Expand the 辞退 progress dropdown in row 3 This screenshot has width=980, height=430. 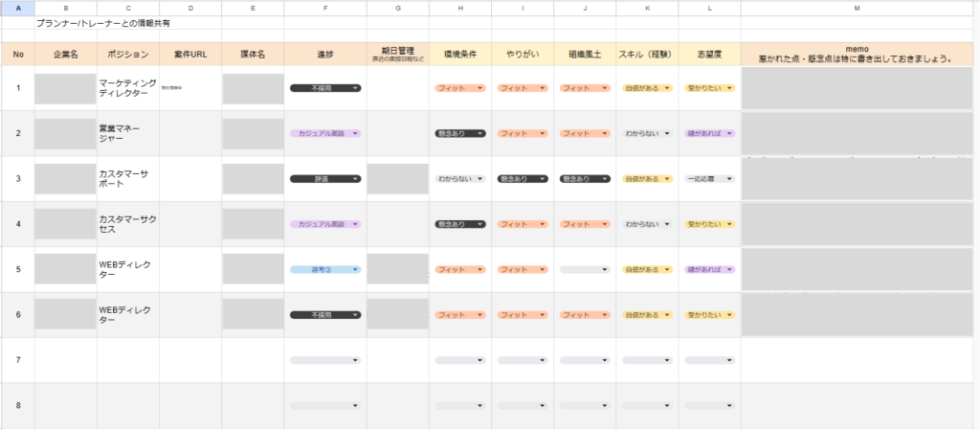click(325, 179)
